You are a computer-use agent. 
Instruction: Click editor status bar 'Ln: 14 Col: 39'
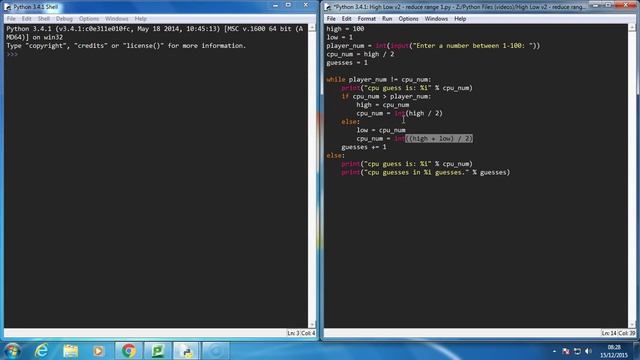pyautogui.click(x=618, y=333)
